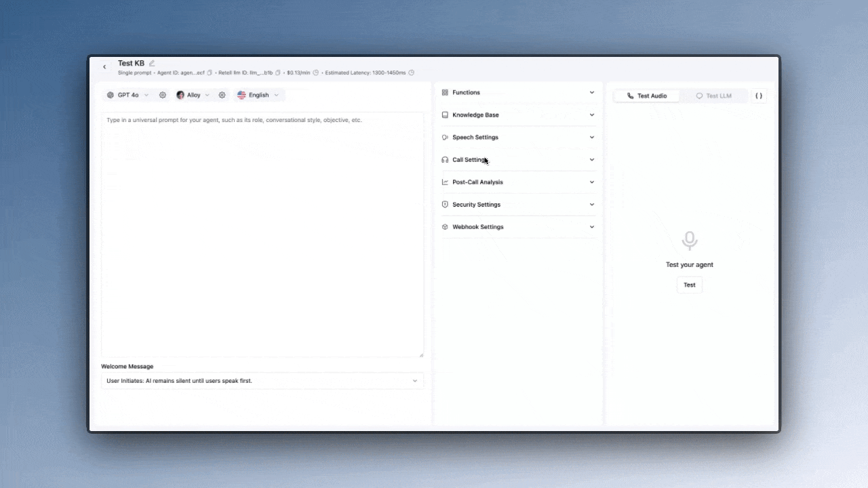Expand the Security Settings section chevron
The image size is (868, 488).
point(592,204)
